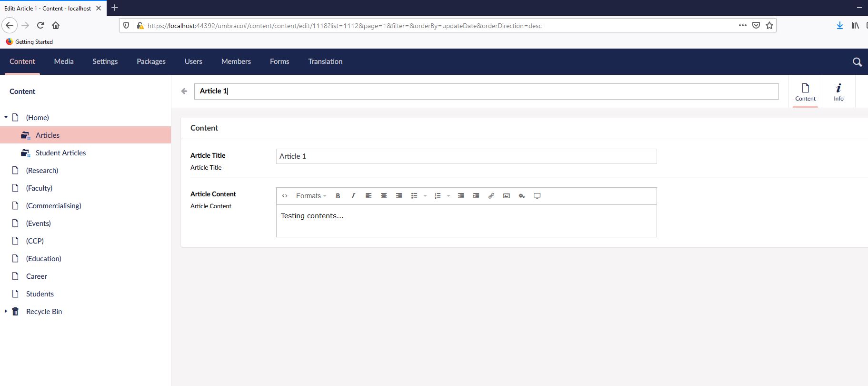Go to browser home page
This screenshot has height=386, width=868.
point(56,25)
